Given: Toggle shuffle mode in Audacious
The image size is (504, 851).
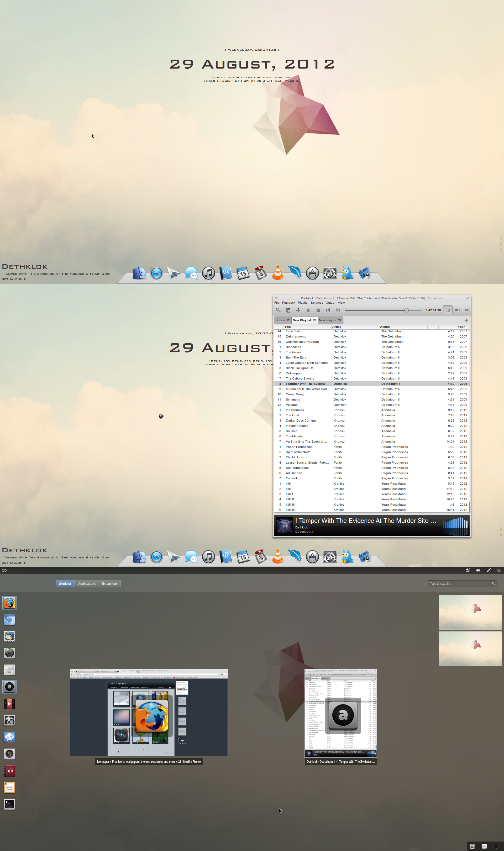Looking at the screenshot, I should [x=458, y=310].
